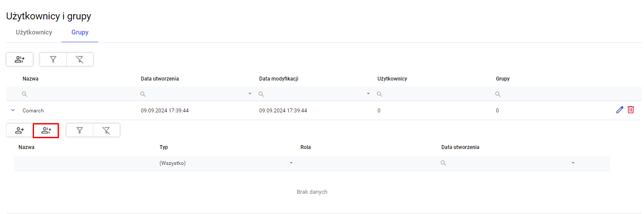Click the filter funnel in Comarch member toolbar

(80, 130)
